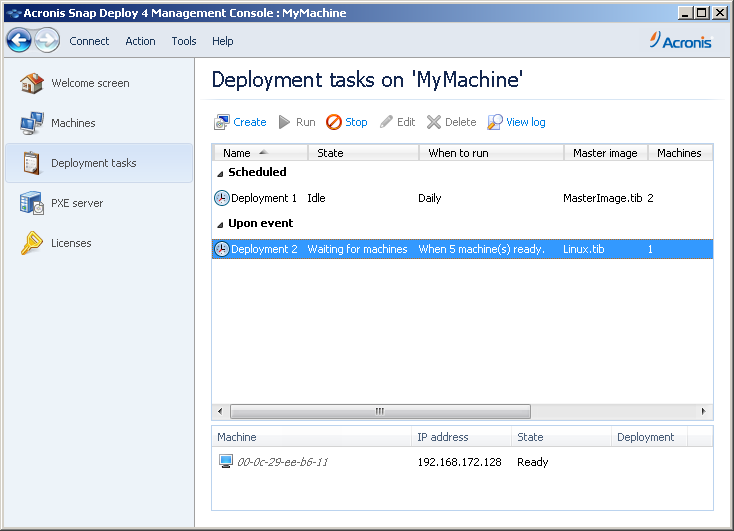Click the Licenses key icon
734x531 pixels.
pos(32,243)
